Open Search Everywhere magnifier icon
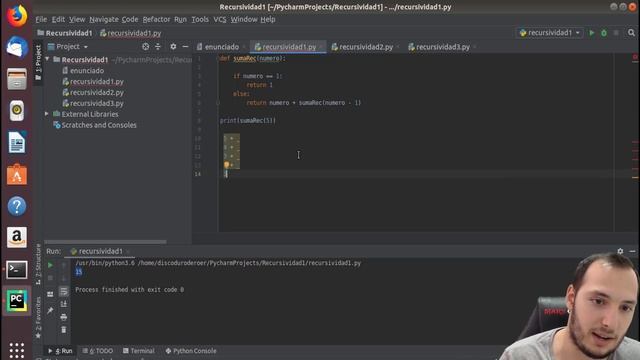640x360 pixels. (631, 33)
